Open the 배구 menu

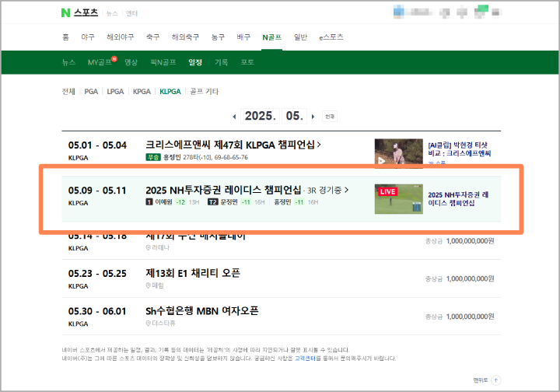pos(243,37)
